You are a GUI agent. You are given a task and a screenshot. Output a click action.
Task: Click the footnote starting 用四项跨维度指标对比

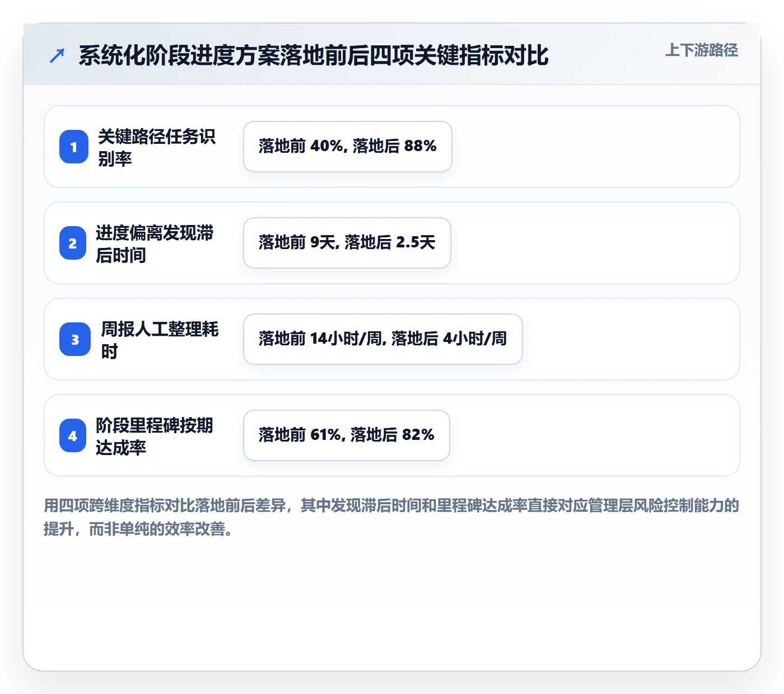point(391,517)
